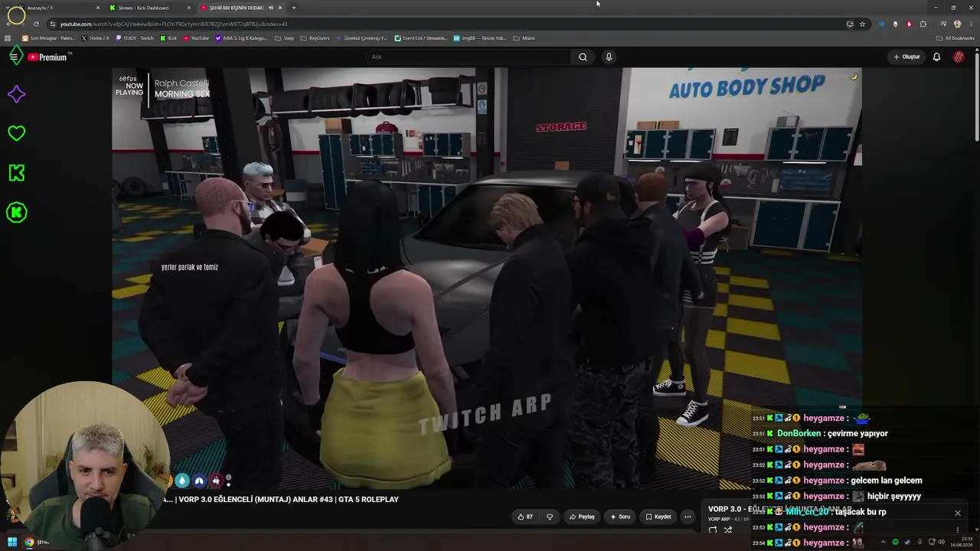Dislike the video with thumbs-down icon
Image resolution: width=980 pixels, height=551 pixels.
(549, 517)
